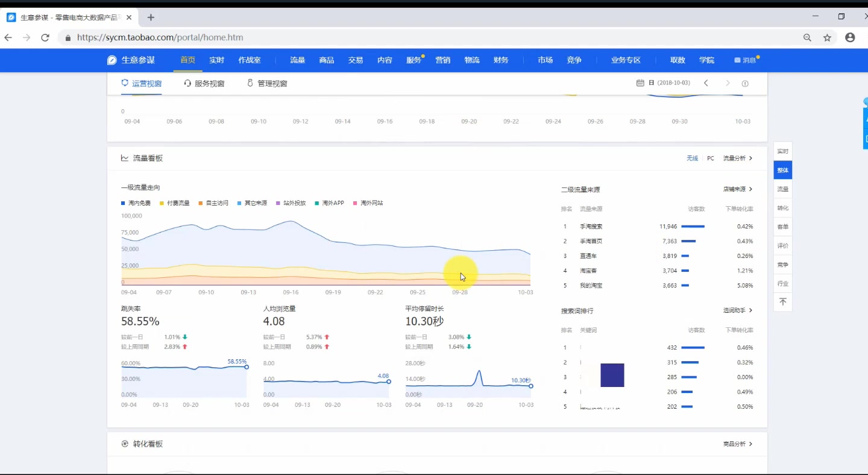Select 学院 in the navigation bar
Viewport: 868px width, 475px height.
(x=707, y=60)
